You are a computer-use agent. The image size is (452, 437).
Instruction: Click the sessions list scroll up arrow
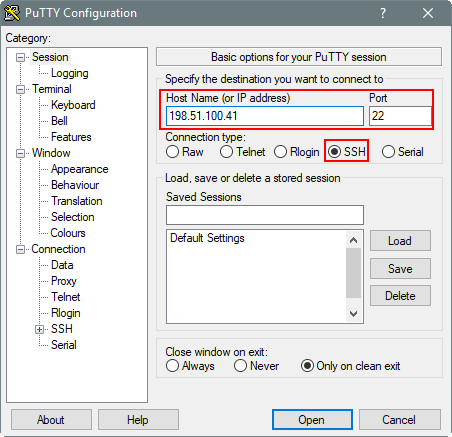click(354, 240)
